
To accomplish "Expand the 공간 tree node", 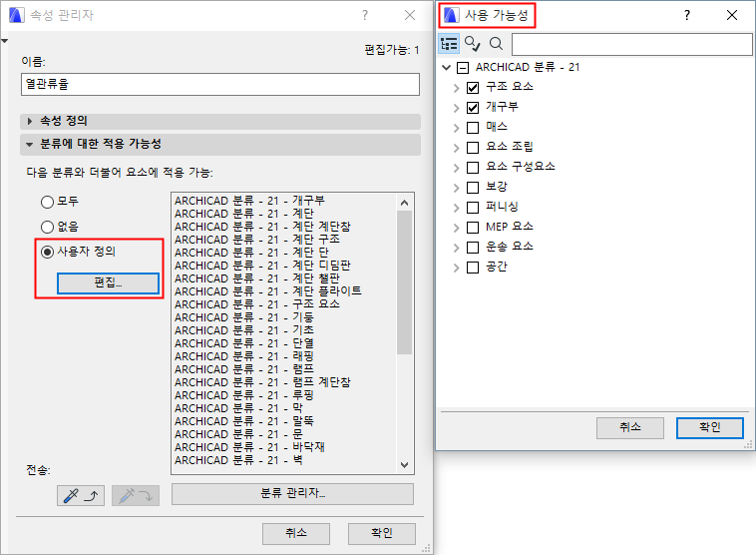I will 456,268.
